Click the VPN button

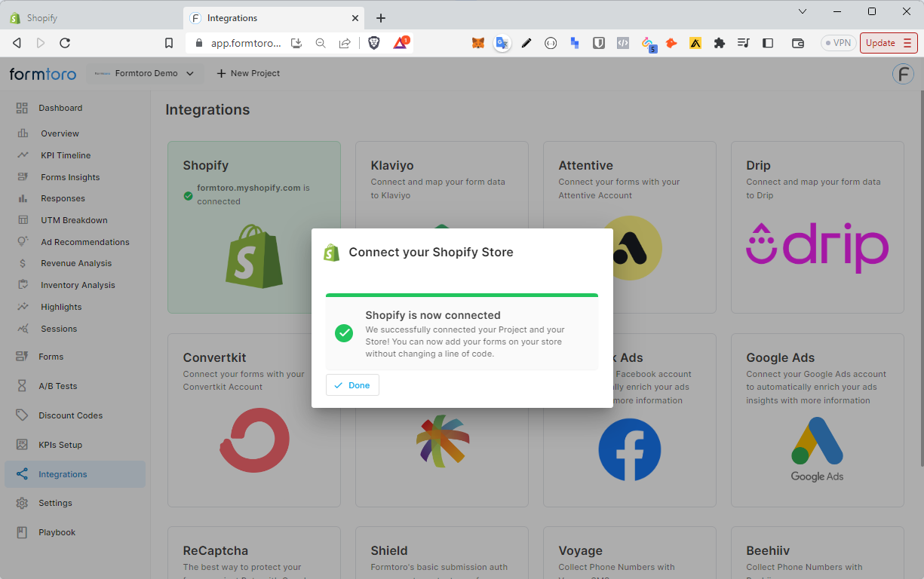pos(839,43)
